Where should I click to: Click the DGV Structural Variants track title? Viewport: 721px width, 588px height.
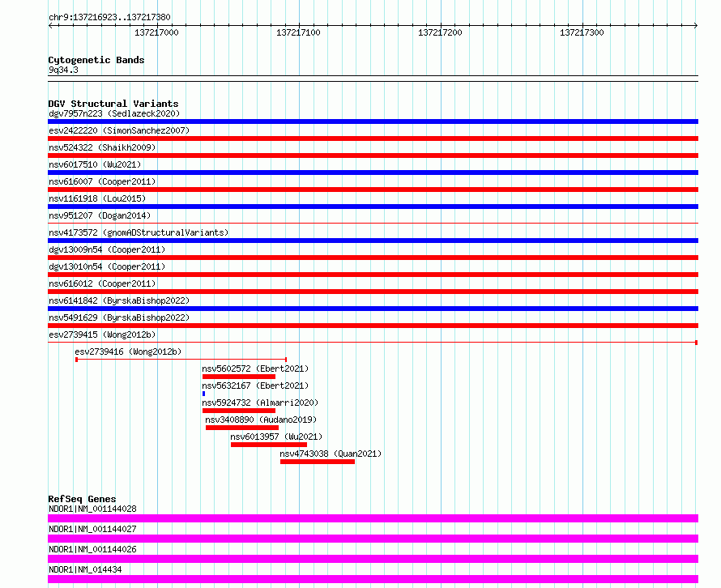coord(113,104)
